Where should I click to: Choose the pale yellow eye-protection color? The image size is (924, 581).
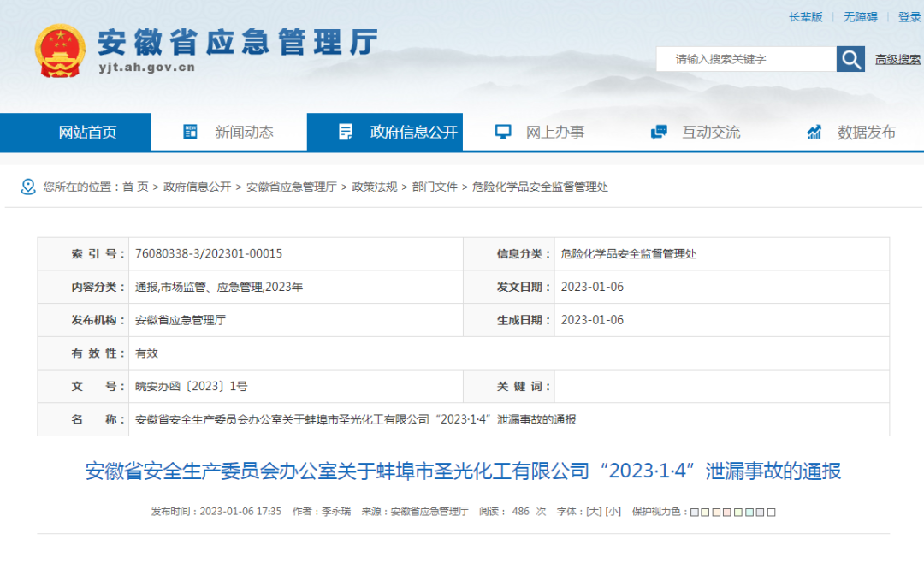click(x=705, y=512)
